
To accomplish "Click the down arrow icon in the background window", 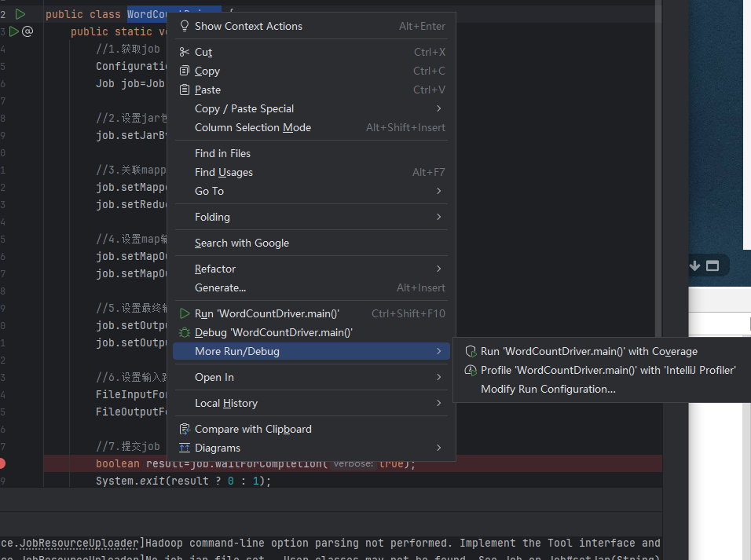I will click(695, 266).
